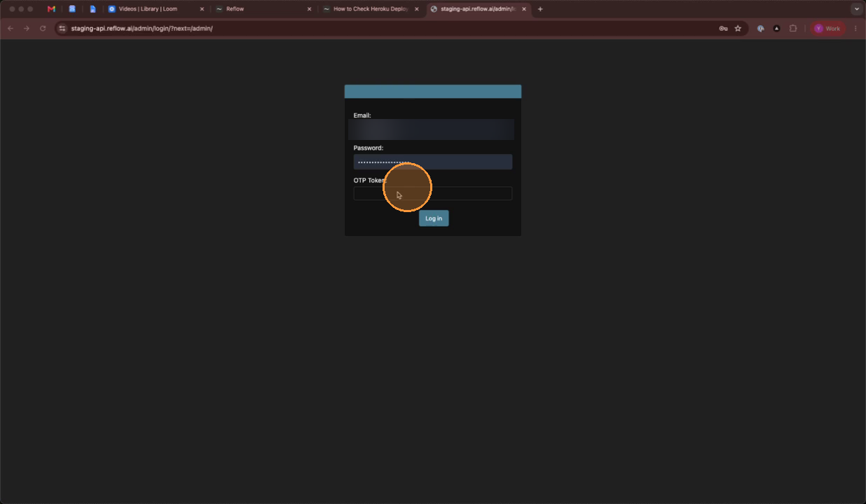Open the round dark extension icon

[776, 29]
